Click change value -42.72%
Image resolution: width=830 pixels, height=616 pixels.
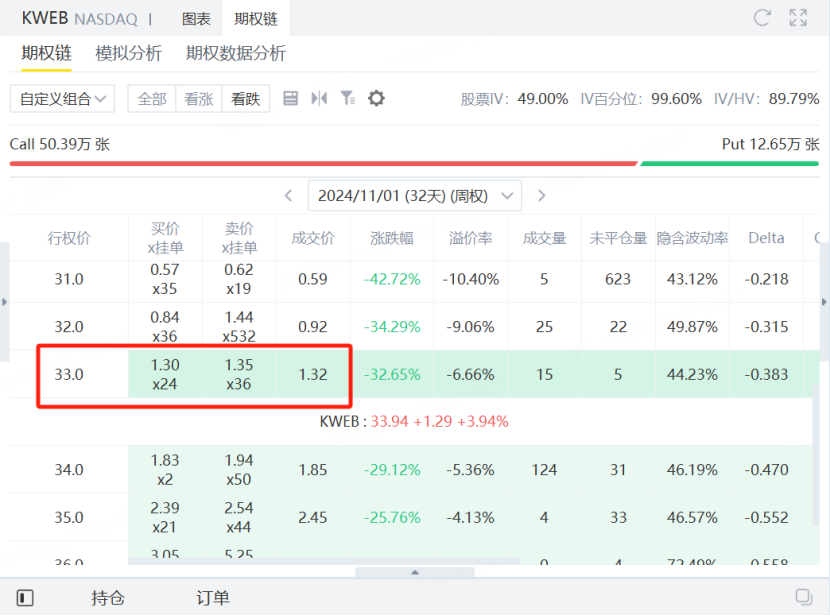pyautogui.click(x=392, y=279)
